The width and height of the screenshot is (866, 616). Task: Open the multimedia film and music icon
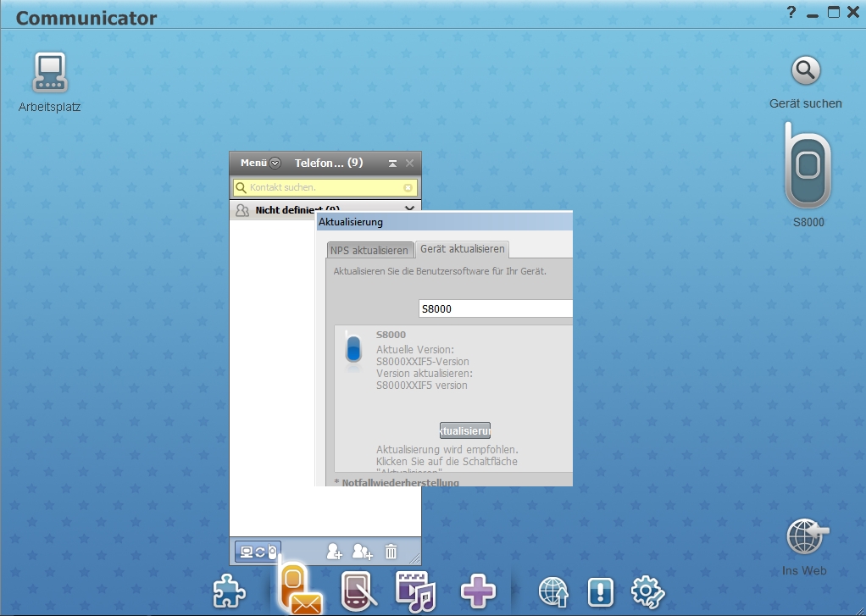click(415, 591)
